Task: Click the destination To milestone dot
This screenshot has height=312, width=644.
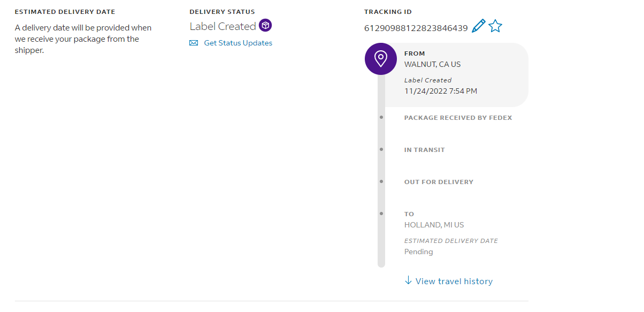Action: [x=381, y=214]
